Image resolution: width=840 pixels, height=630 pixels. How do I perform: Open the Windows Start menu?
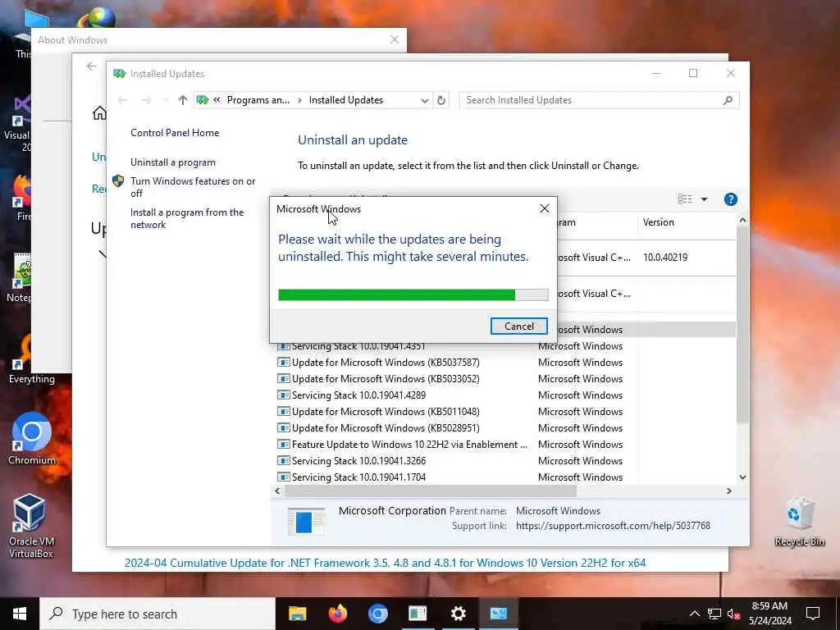coord(20,614)
